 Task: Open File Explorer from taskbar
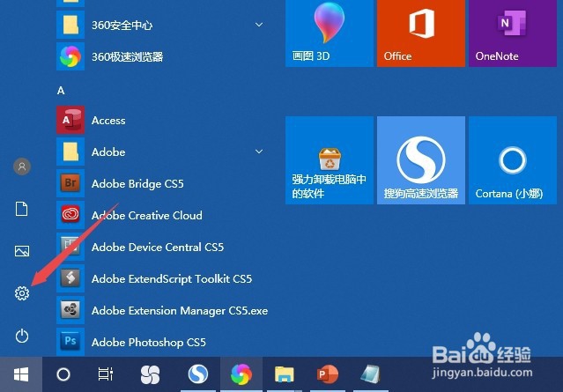pyautogui.click(x=285, y=374)
